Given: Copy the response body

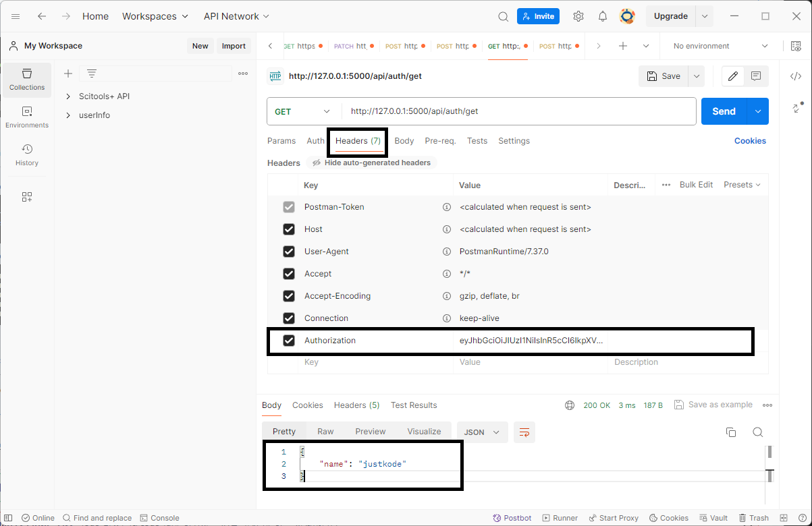Looking at the screenshot, I should point(730,432).
